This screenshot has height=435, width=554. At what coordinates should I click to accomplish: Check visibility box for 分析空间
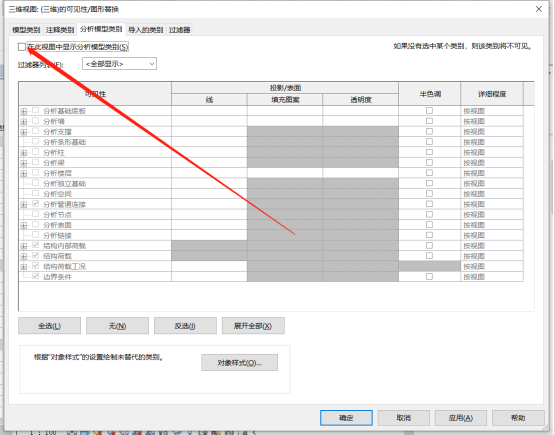point(35,193)
